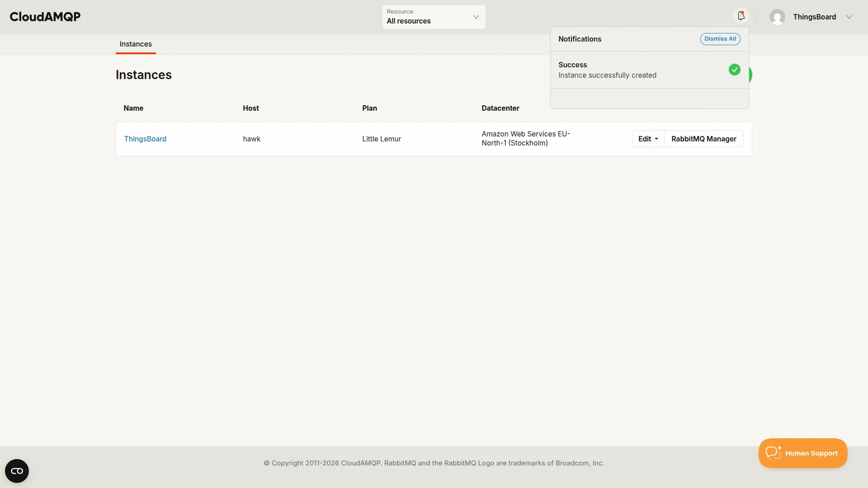Click the Host column header
Viewport: 868px width, 488px height.
point(250,108)
